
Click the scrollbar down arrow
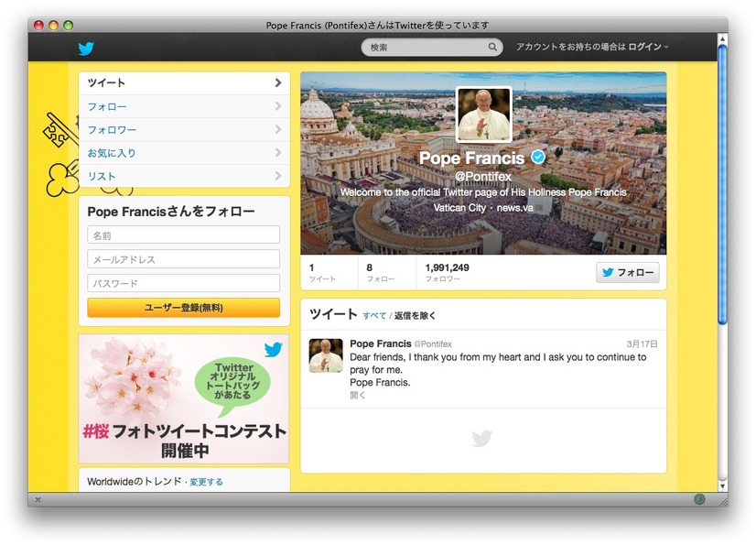tap(722, 486)
